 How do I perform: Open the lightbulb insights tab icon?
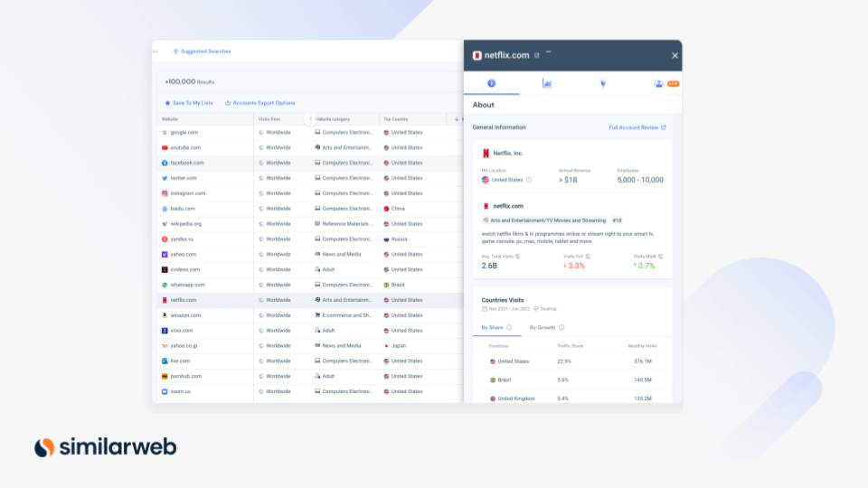point(603,83)
